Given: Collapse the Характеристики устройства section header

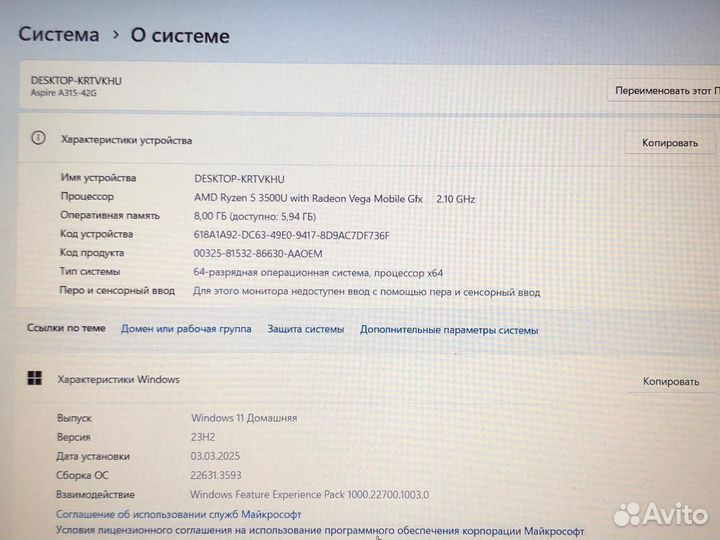Looking at the screenshot, I should 367,140.
